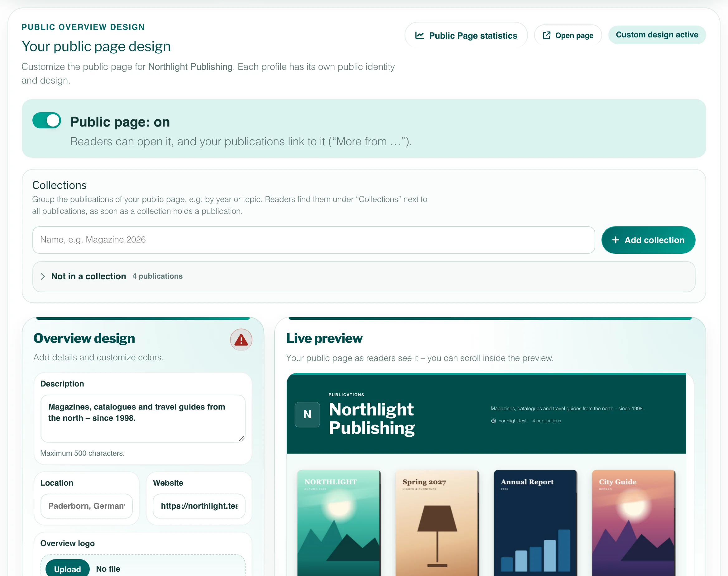Click the red warning icon in Overview design
728x576 pixels.
coord(241,340)
